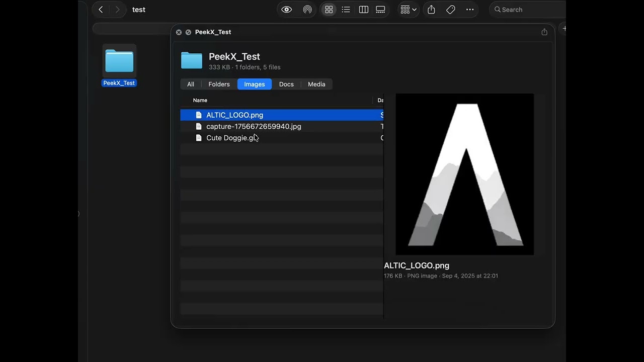Viewport: 644px width, 362px height.
Task: Click the Finder Search field
Action: coord(528,10)
